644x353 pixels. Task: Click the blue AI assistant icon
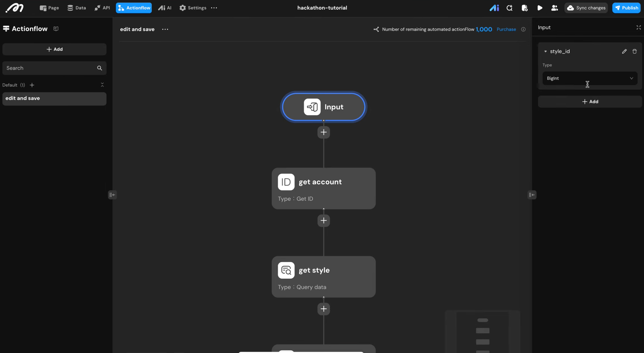tap(494, 8)
